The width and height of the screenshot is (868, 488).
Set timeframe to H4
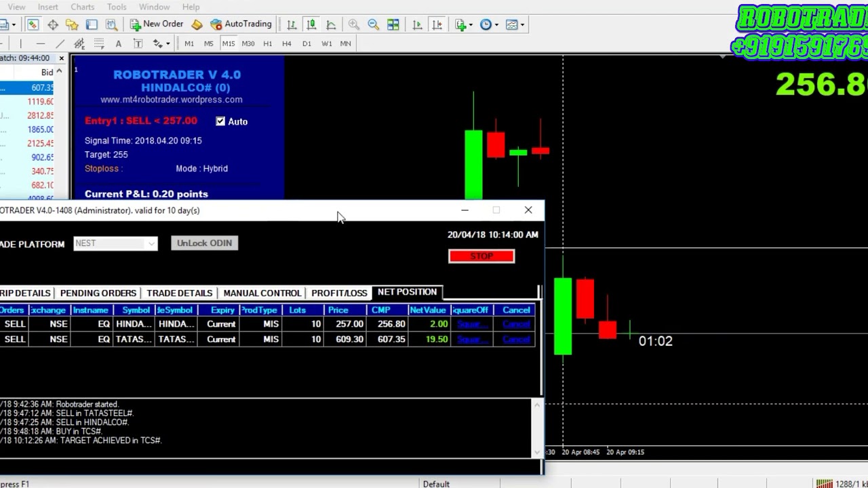287,43
